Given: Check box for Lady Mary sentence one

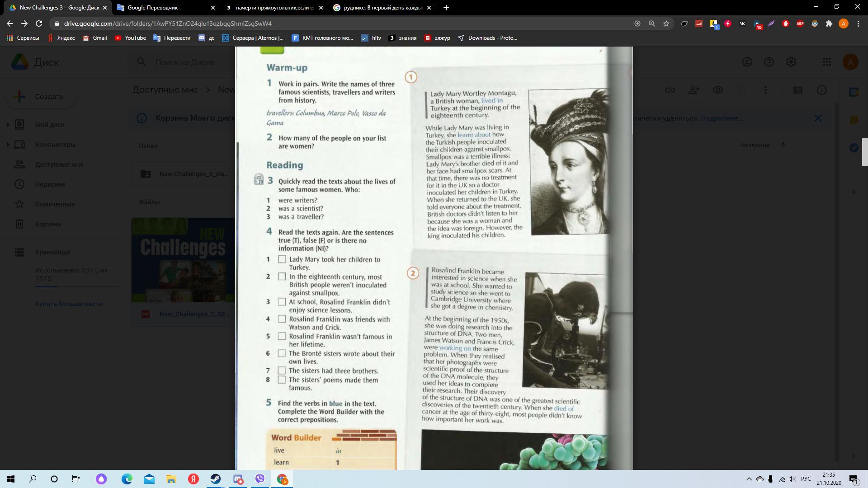Looking at the screenshot, I should point(282,259).
